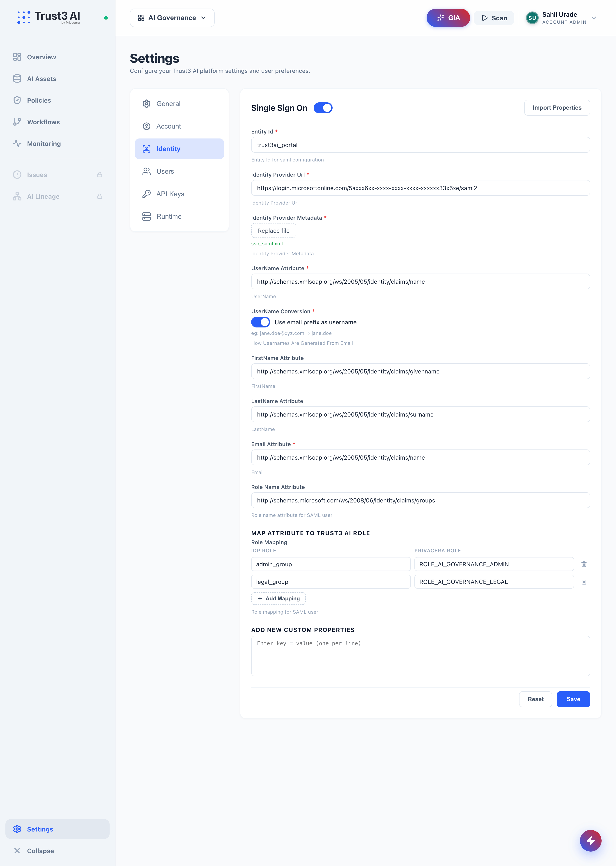This screenshot has width=616, height=866.
Task: Expand the Sahil Urade account menu chevron
Action: (594, 18)
